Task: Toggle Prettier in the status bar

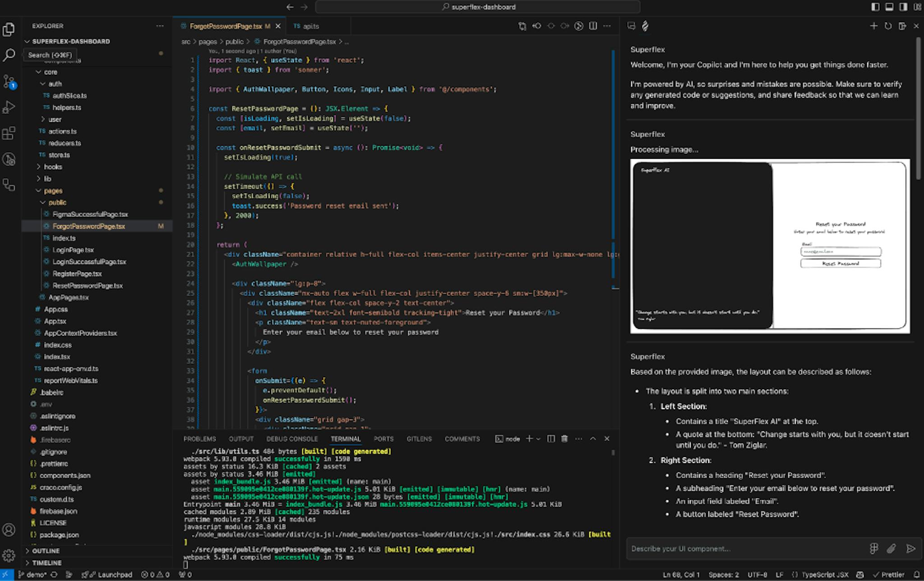Action: [892, 575]
